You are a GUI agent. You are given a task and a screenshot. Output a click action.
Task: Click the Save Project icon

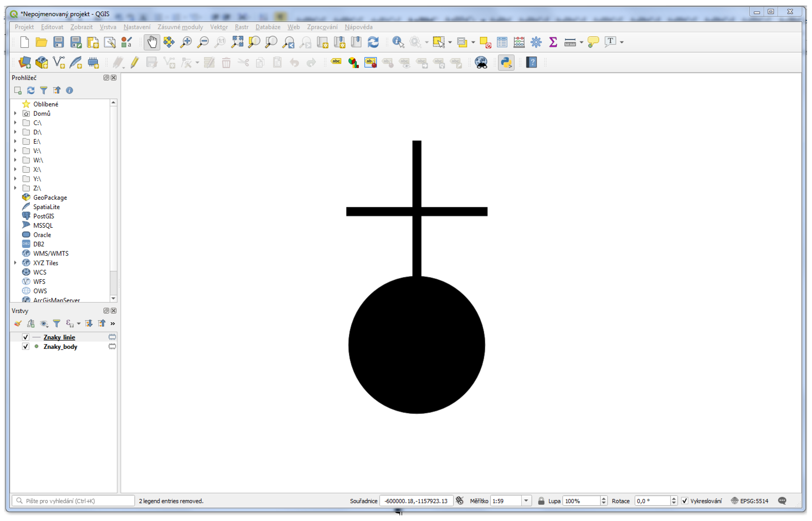pos(58,42)
